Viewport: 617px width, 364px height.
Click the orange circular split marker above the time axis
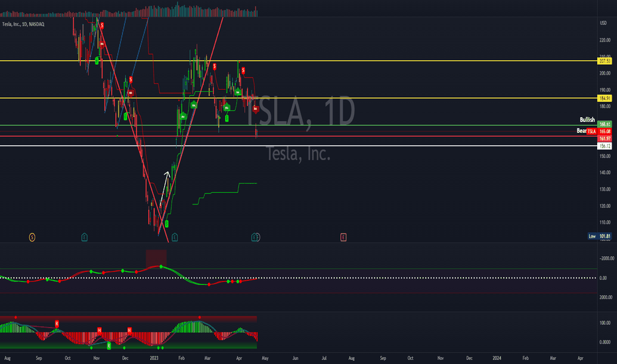tap(32, 237)
